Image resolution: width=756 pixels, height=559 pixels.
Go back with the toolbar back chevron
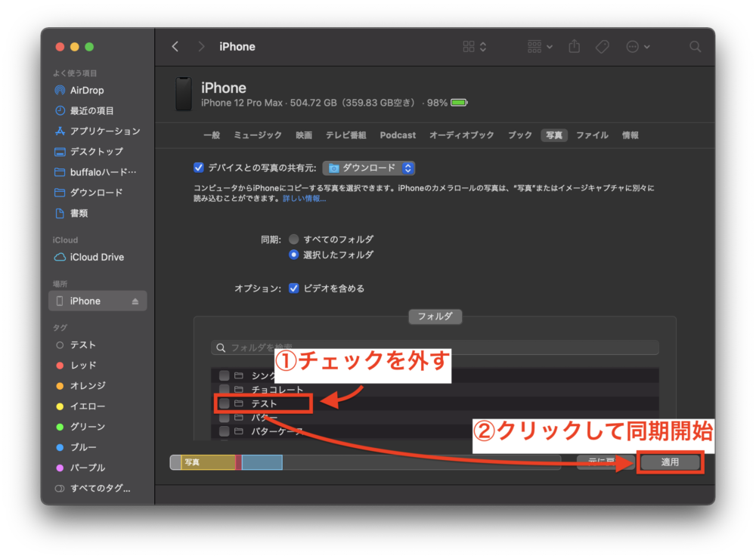[x=175, y=47]
